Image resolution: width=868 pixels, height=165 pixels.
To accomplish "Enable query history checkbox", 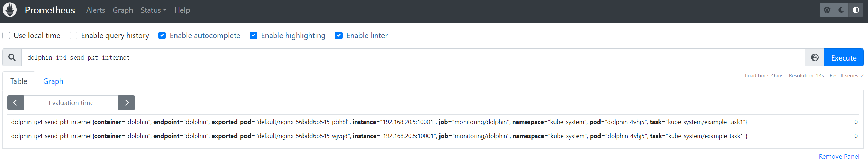I will click(73, 35).
